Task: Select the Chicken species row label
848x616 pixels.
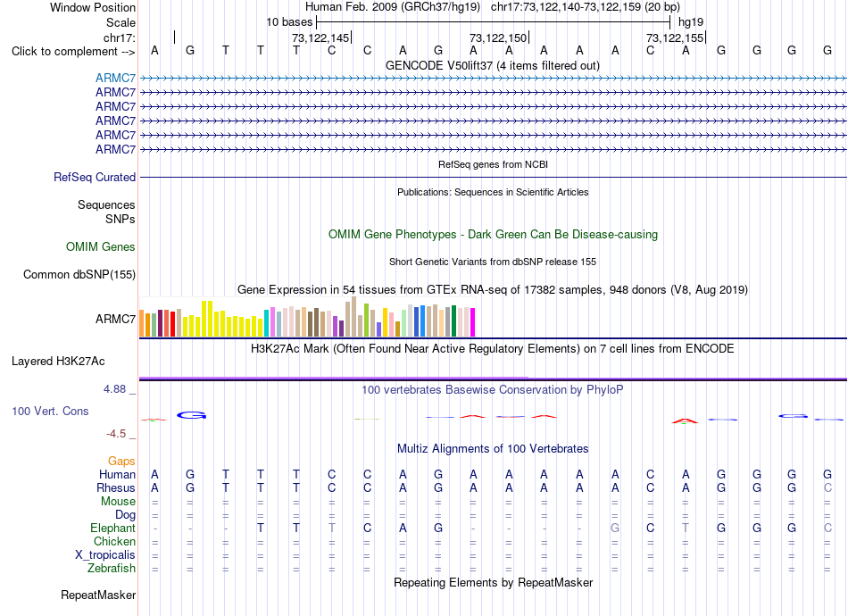Action: point(114,541)
